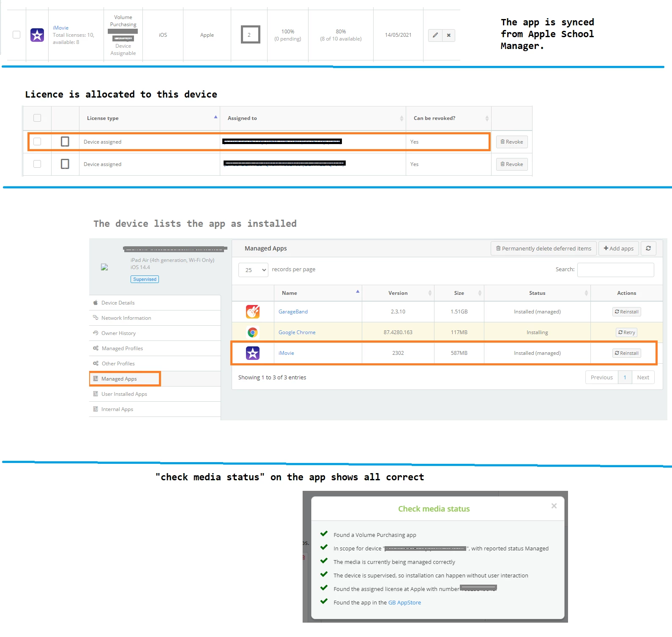672x637 pixels.
Task: Sort by Can be revoked column
Action: 448,118
